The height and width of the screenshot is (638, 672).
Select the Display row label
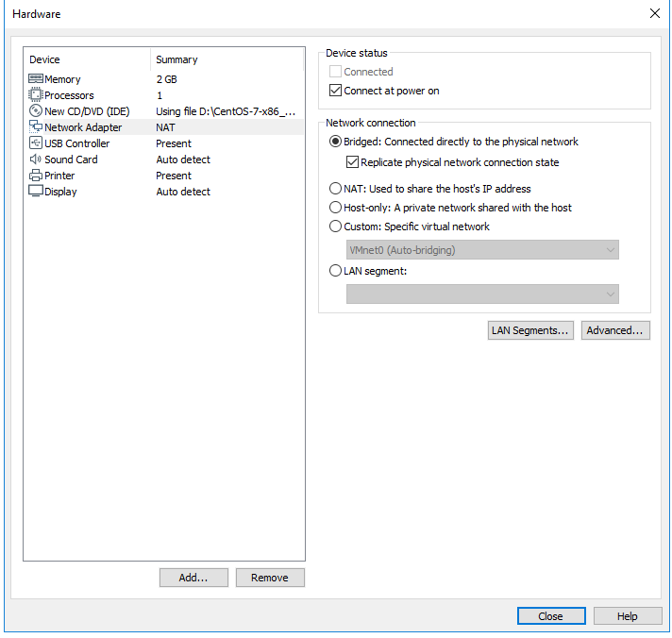tap(60, 192)
